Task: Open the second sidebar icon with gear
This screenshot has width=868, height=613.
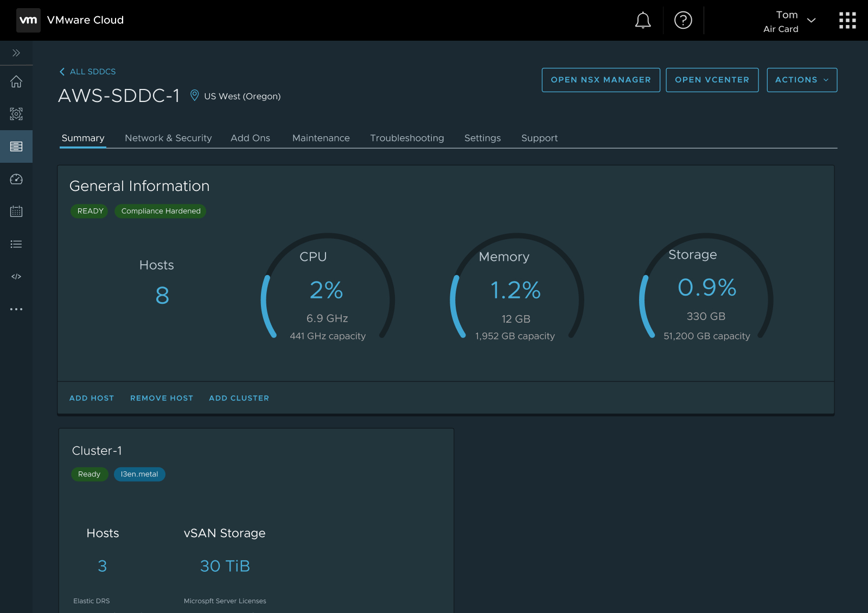Action: pos(16,114)
